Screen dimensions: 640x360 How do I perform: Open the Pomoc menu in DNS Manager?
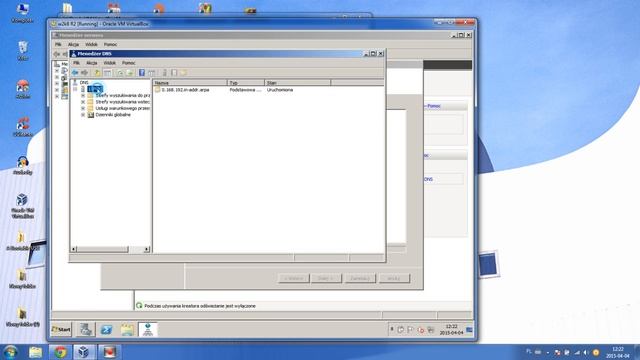pyautogui.click(x=129, y=63)
